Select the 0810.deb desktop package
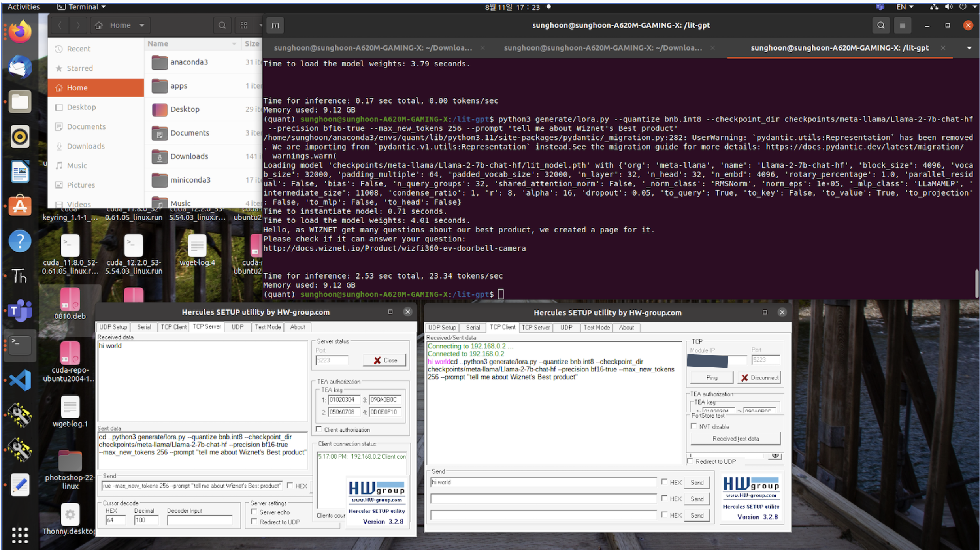The width and height of the screenshot is (980, 550). (70, 303)
